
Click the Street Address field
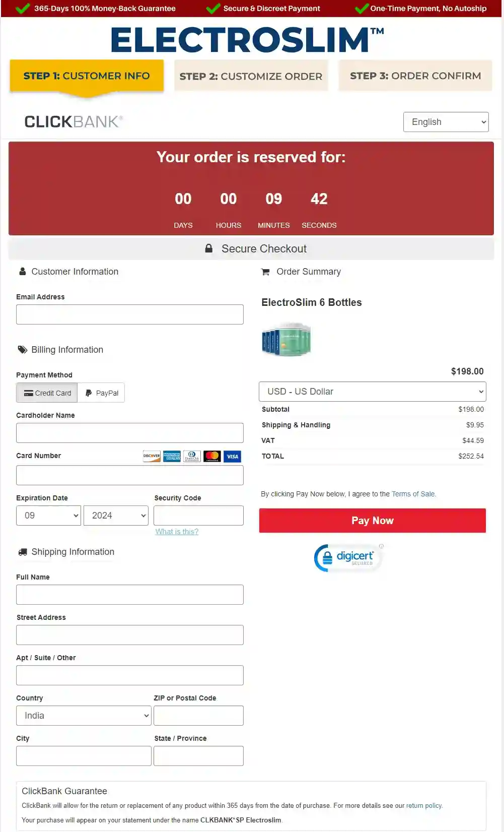130,635
